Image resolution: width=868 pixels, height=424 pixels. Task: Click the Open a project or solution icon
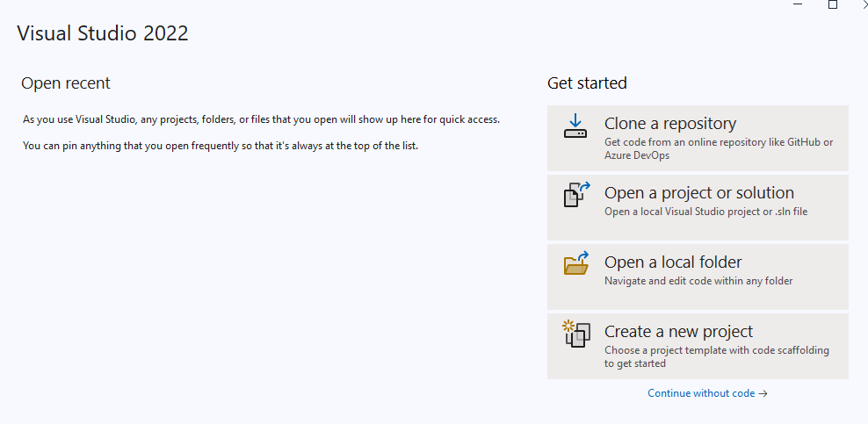[x=576, y=195]
